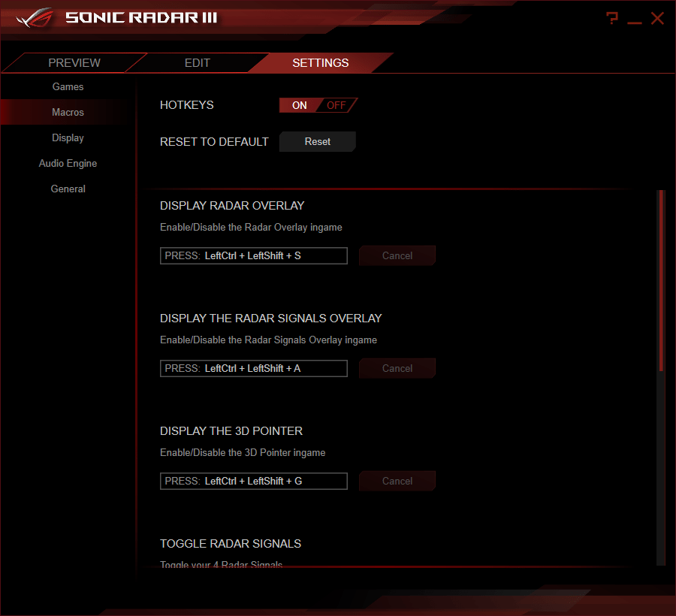Screen dimensions: 676x616
Task: Go to Audio Engine settings
Action: [68, 163]
